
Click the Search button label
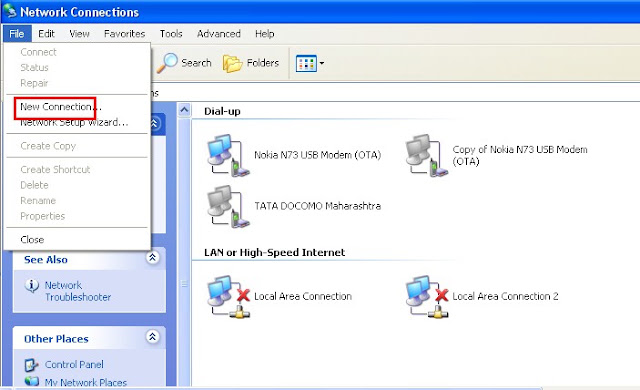[x=196, y=63]
